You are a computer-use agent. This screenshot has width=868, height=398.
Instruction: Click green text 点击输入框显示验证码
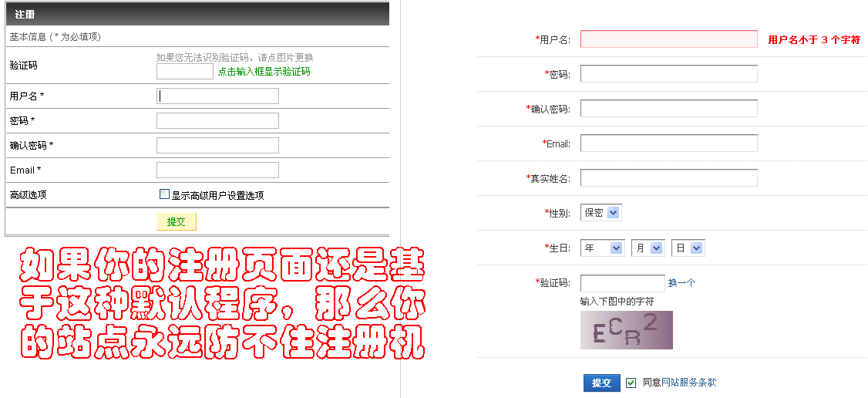point(264,72)
